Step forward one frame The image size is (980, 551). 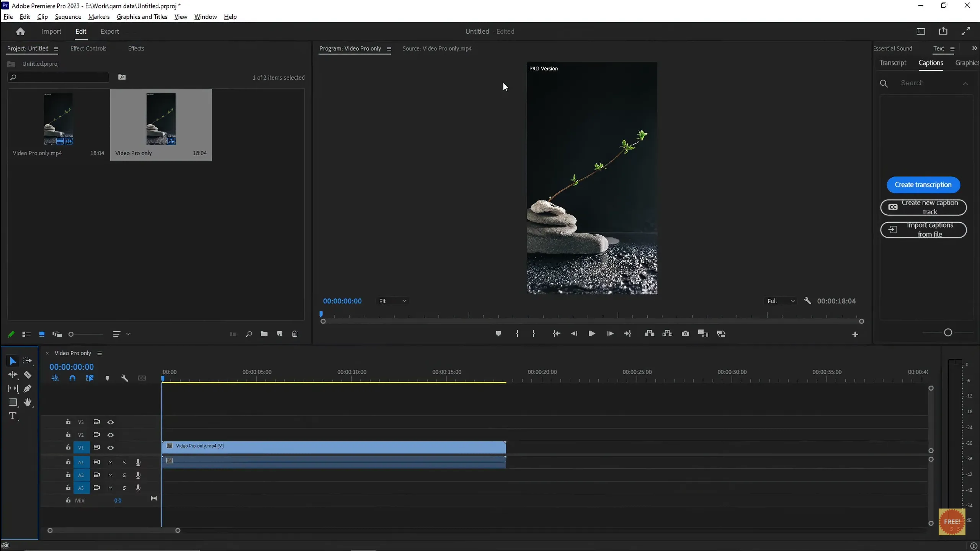pyautogui.click(x=610, y=334)
